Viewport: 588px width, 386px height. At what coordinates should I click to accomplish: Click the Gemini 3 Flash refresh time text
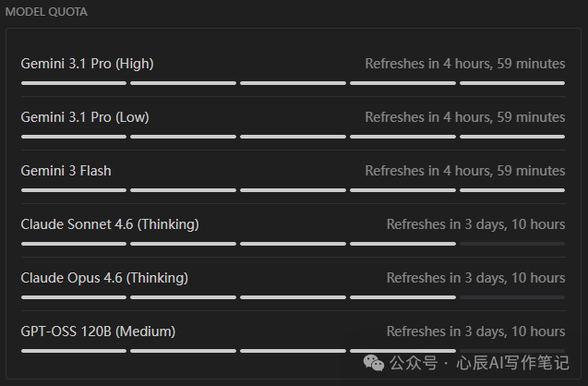click(x=464, y=171)
